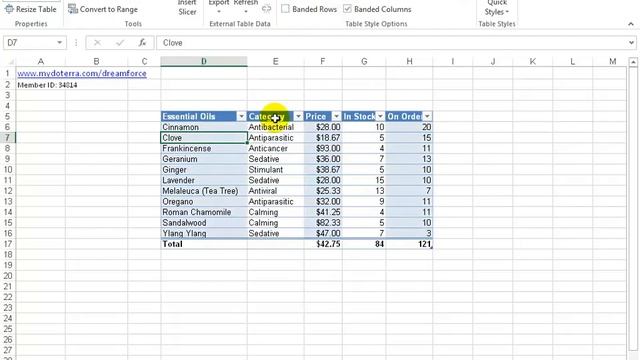Screen dimensions: 640x360
Task: Collapse the ribbon with the chevron
Action: [x=631, y=24]
